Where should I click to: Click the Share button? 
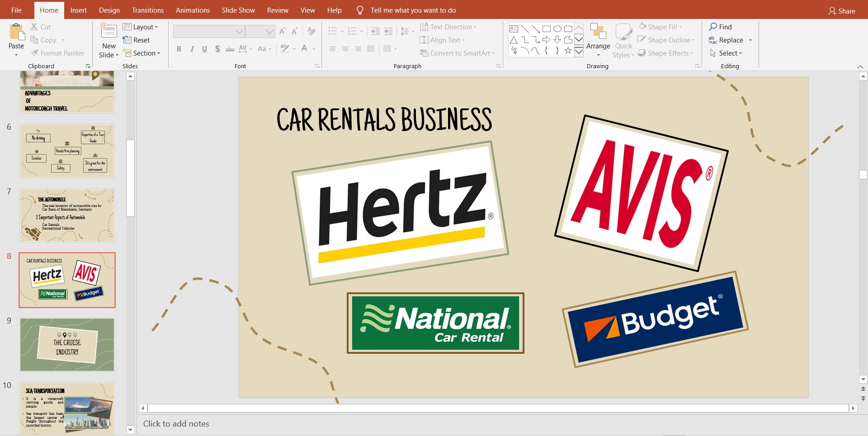point(842,11)
